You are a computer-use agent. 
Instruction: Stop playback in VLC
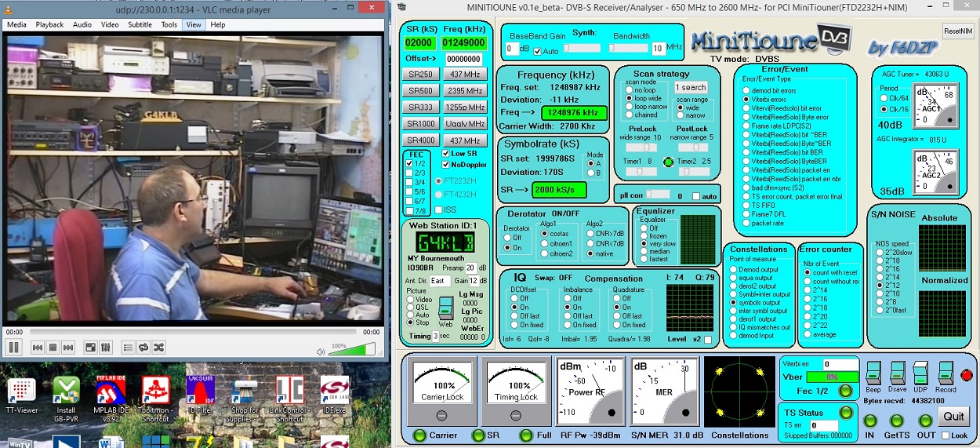(53, 347)
